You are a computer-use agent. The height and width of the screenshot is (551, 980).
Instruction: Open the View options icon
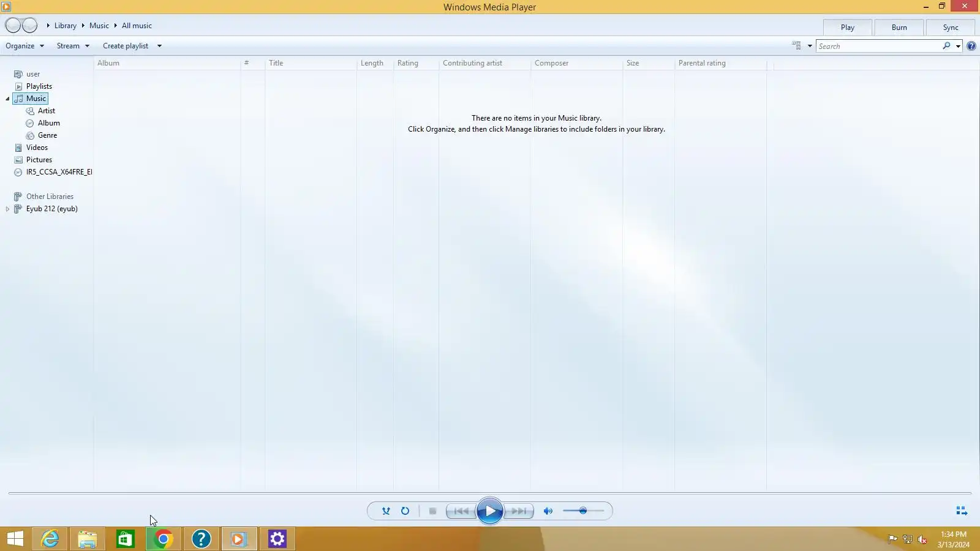tap(796, 45)
